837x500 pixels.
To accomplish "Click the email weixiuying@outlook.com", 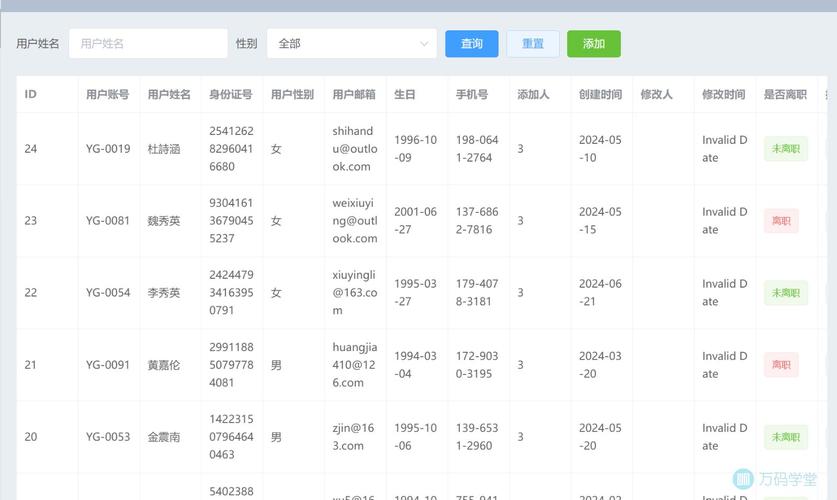I will click(x=355, y=221).
